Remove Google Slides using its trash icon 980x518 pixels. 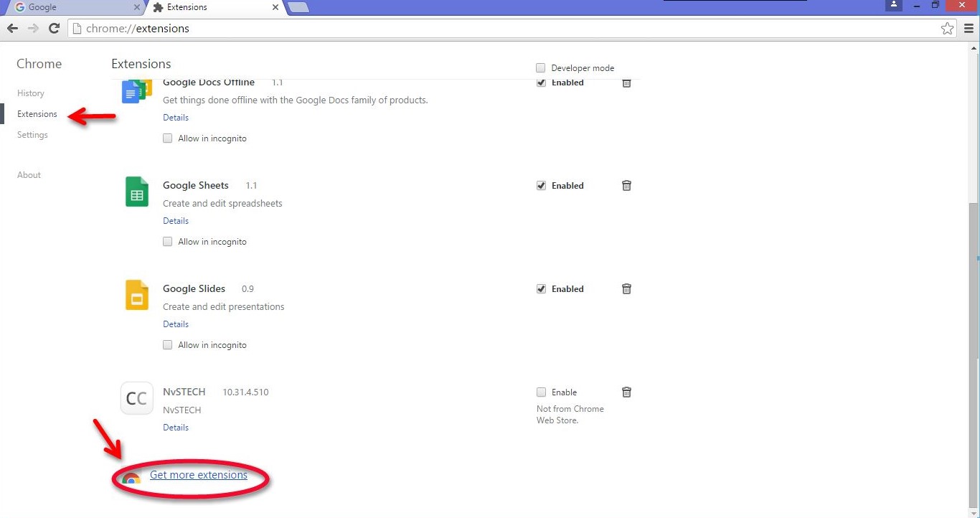coord(626,288)
